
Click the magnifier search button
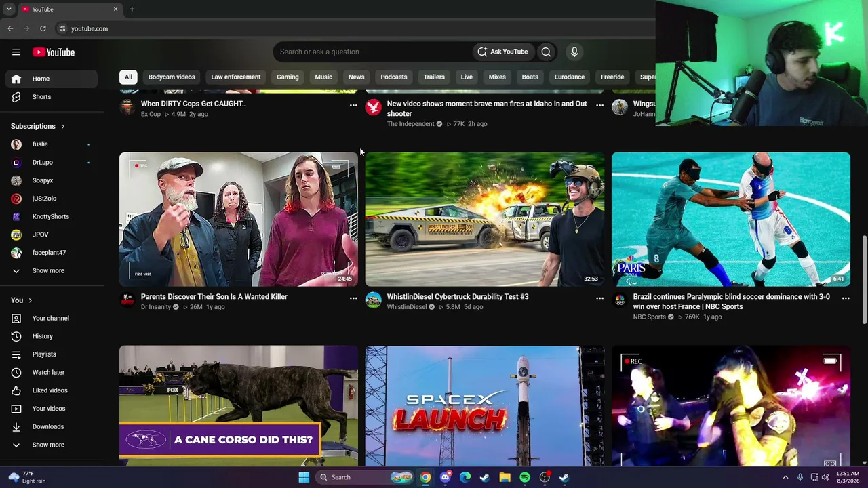(x=546, y=52)
